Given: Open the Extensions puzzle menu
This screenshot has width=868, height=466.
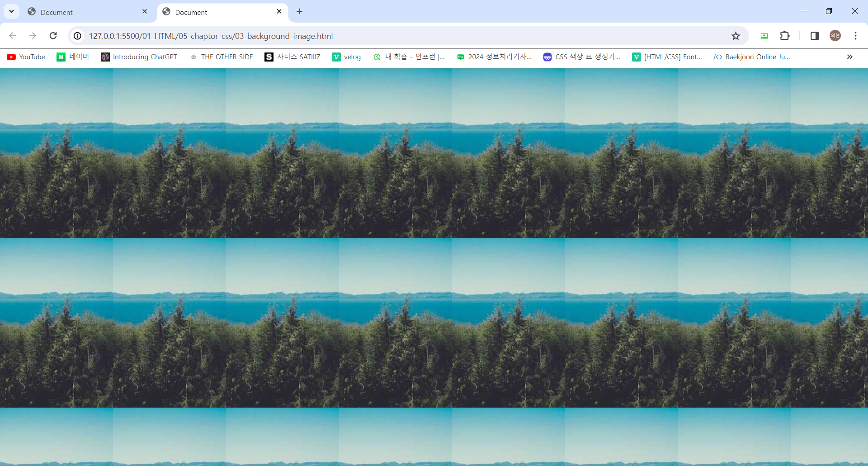Looking at the screenshot, I should pos(785,36).
